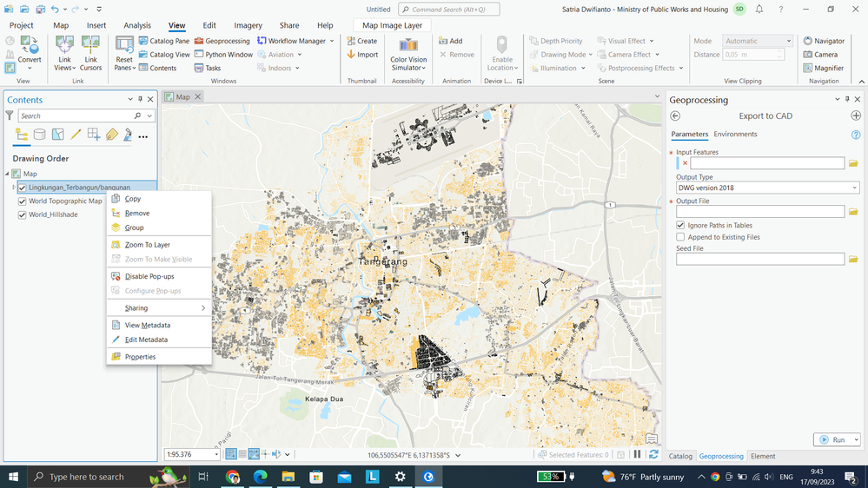The width and height of the screenshot is (868, 488).
Task: Switch to the Environments tab
Action: (x=735, y=135)
